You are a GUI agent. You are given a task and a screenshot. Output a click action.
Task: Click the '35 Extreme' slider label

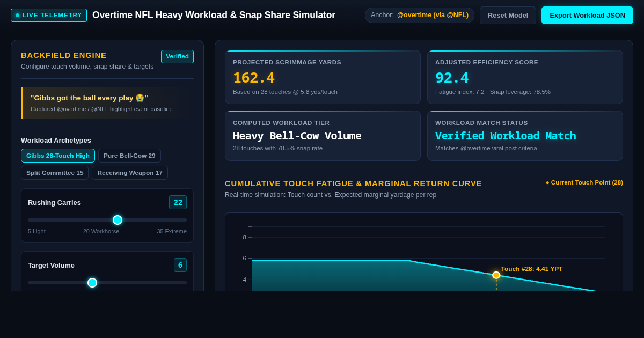(x=172, y=231)
